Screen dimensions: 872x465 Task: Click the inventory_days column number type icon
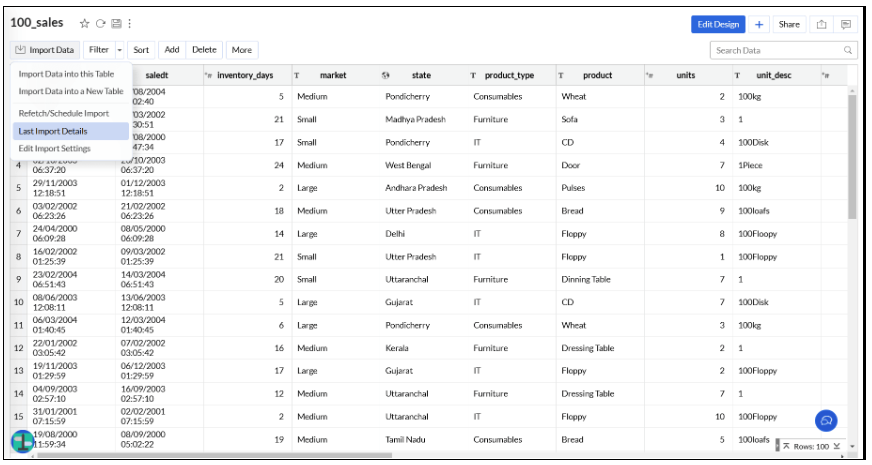(x=209, y=76)
